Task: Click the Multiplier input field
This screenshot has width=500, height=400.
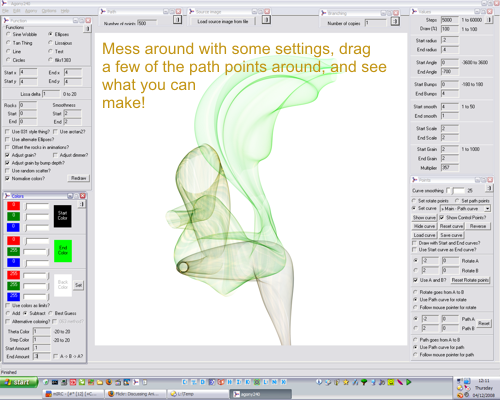Action: click(450, 168)
